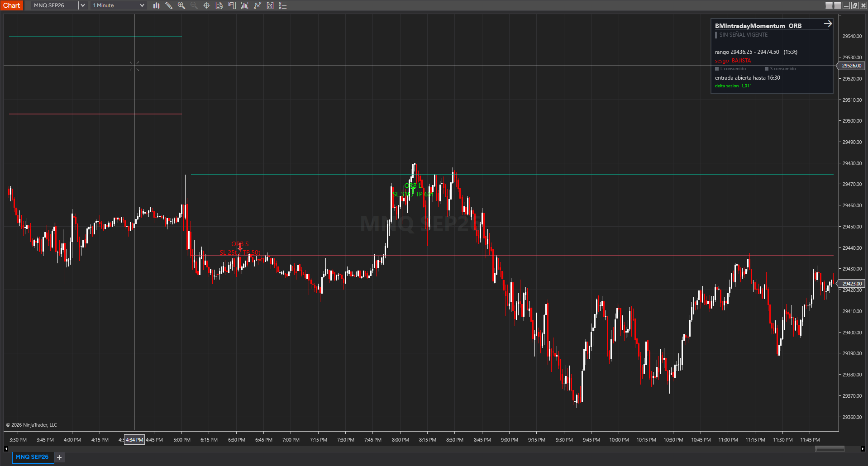The image size is (868, 466).
Task: Click the 29526.00 crosshair price marker
Action: click(851, 66)
